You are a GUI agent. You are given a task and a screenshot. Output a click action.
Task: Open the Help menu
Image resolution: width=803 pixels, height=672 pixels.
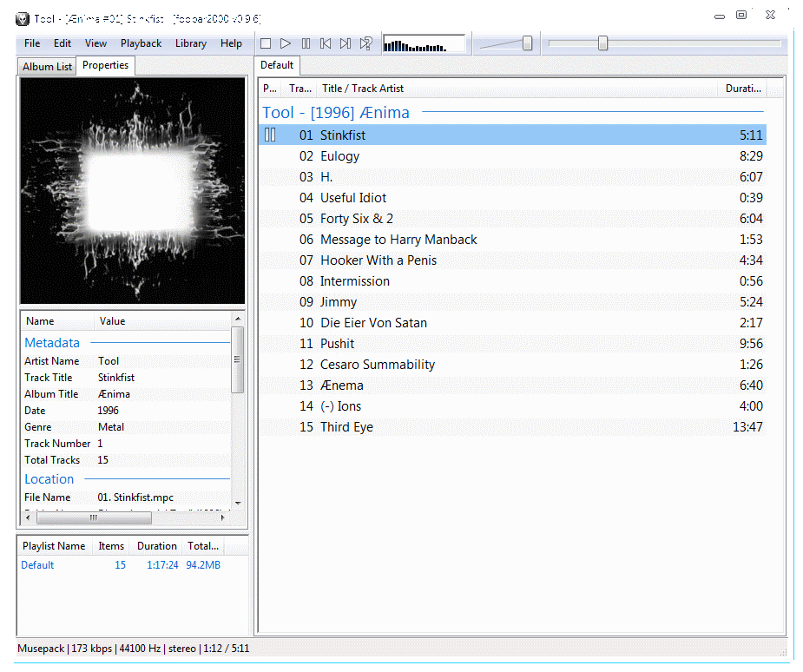[231, 43]
